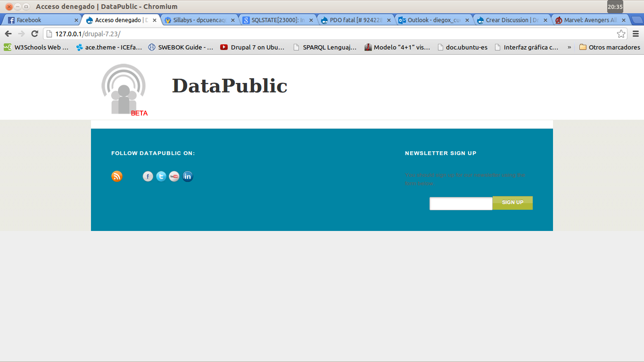Click the FOLLOW DATAPUBLIC ON: heading
This screenshot has height=362, width=644.
(x=153, y=153)
